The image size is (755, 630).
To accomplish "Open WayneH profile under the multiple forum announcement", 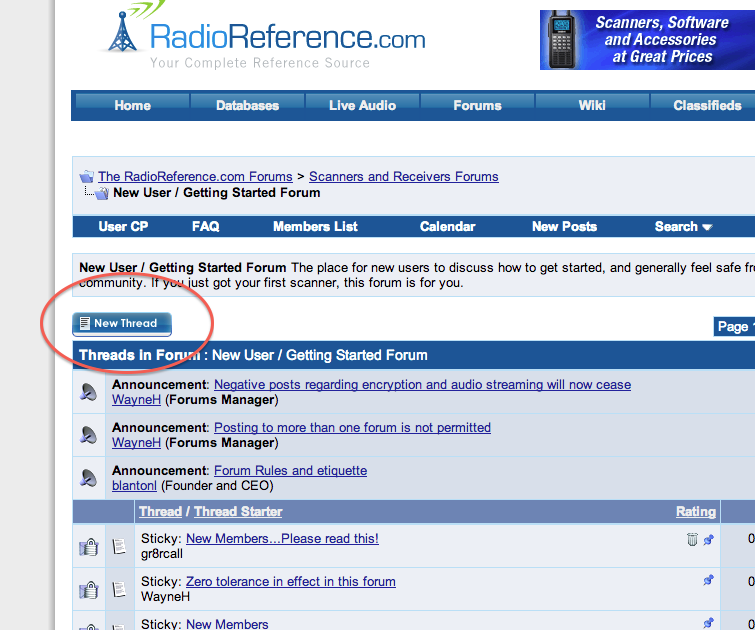I will [x=136, y=443].
